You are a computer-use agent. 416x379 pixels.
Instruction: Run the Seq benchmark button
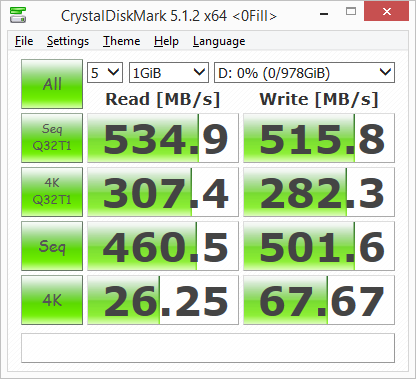coord(52,246)
